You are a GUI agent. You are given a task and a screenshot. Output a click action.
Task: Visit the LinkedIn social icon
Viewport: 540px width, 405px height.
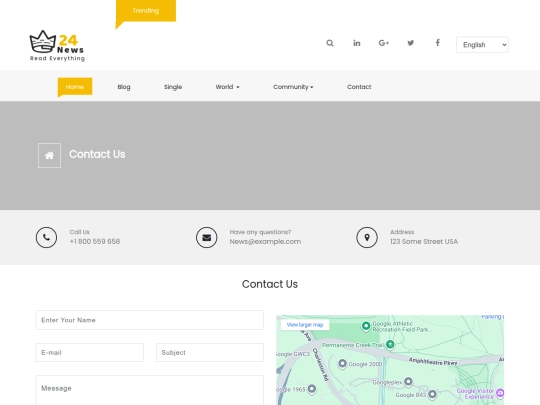(357, 43)
